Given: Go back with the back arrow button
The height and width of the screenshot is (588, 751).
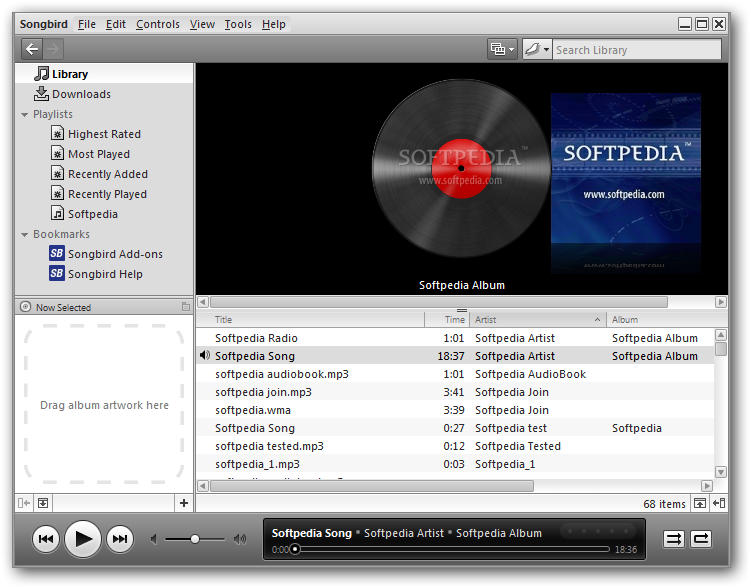Looking at the screenshot, I should tap(32, 49).
